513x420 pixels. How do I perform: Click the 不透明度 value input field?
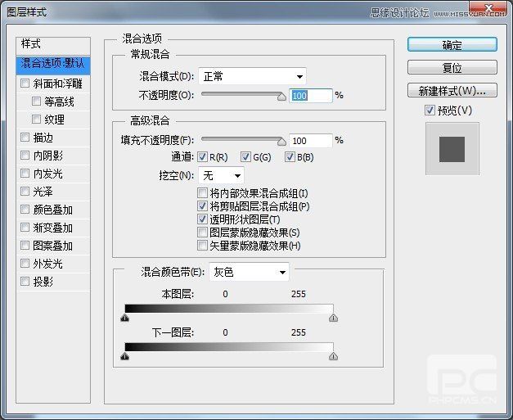click(x=311, y=96)
